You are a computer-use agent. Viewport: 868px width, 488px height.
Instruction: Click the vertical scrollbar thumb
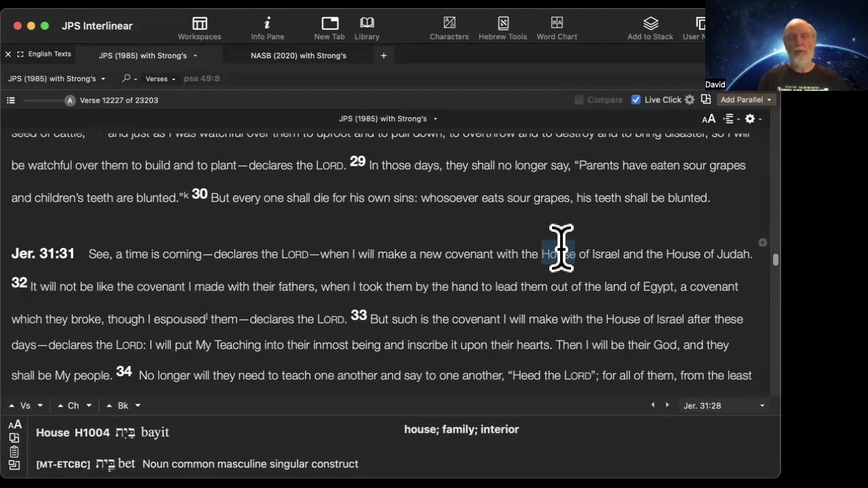pyautogui.click(x=776, y=260)
